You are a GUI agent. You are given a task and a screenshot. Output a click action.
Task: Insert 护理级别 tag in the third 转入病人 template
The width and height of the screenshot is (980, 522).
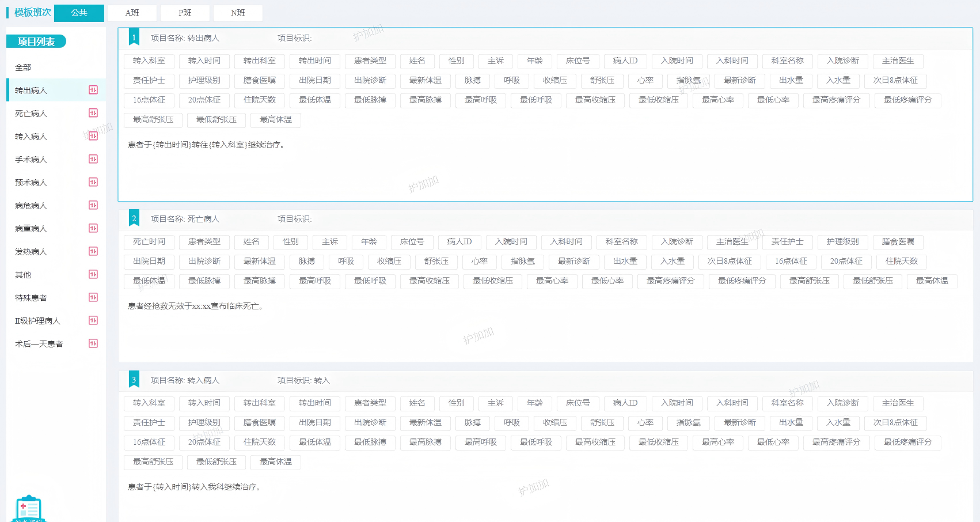click(x=204, y=423)
